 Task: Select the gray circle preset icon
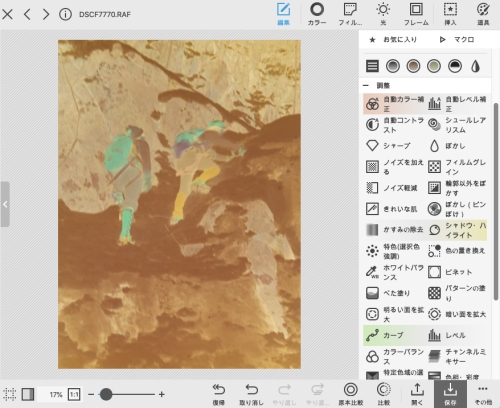[x=393, y=66]
